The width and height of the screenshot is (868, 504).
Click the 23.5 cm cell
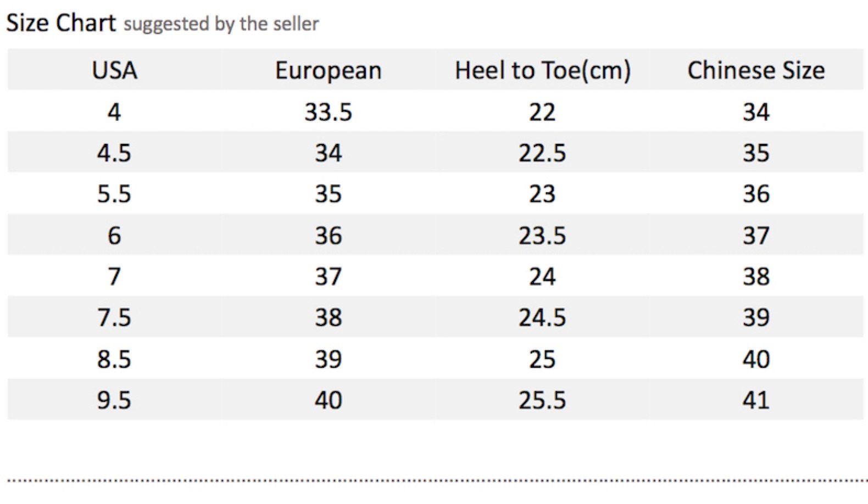point(542,236)
